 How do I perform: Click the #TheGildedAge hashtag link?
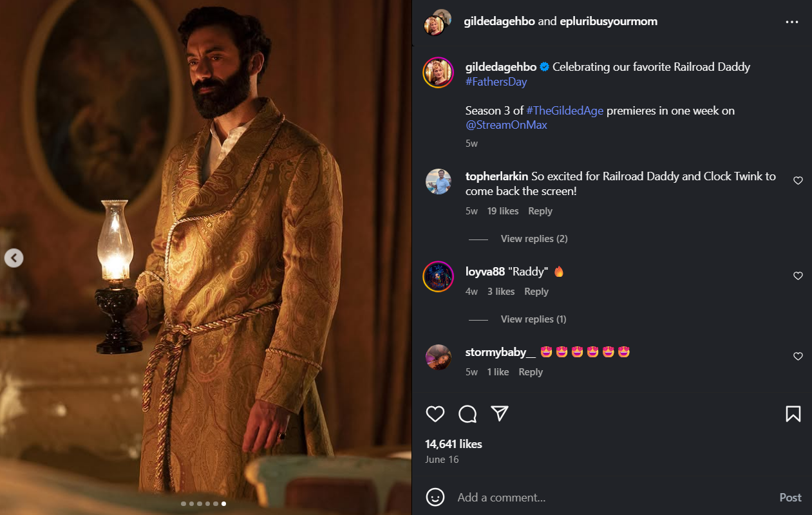point(565,111)
